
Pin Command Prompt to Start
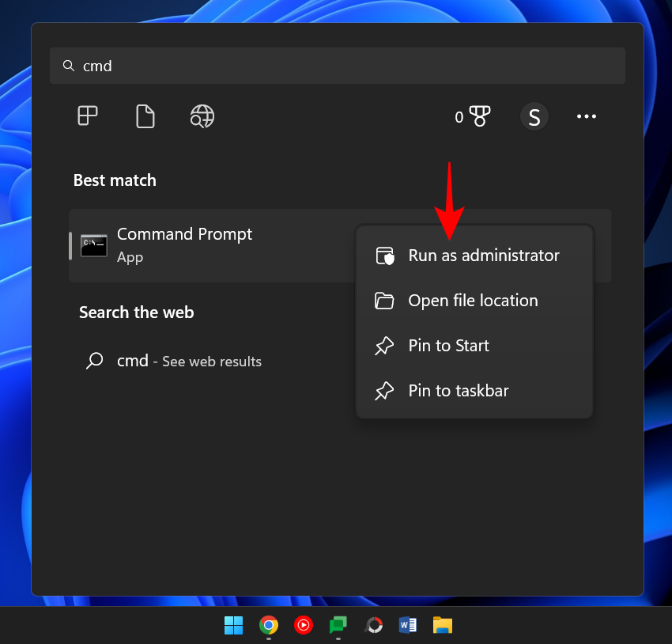tap(448, 345)
